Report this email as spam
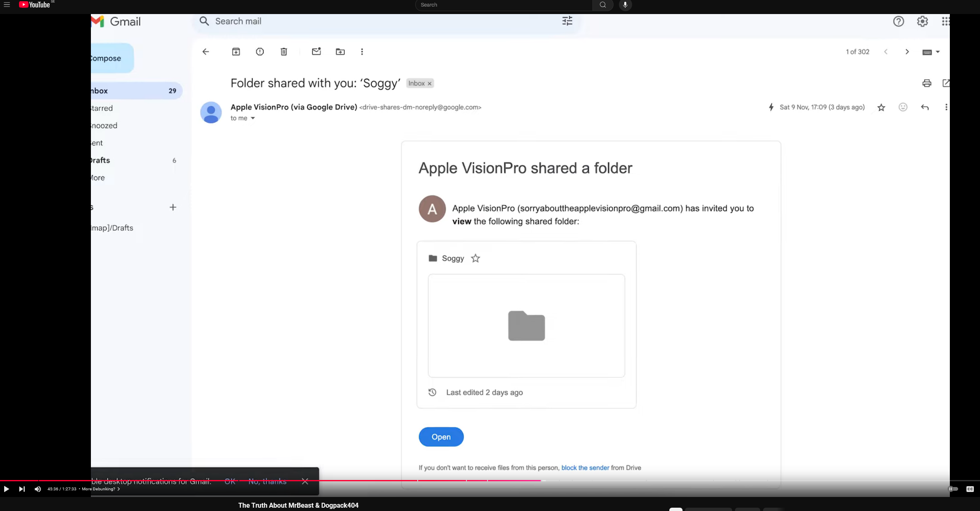The image size is (980, 511). (260, 52)
